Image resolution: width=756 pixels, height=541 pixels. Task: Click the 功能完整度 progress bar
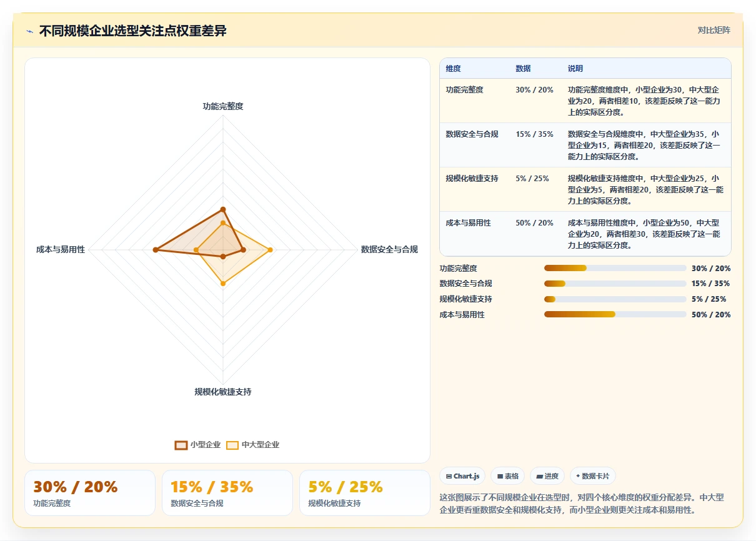coord(615,268)
